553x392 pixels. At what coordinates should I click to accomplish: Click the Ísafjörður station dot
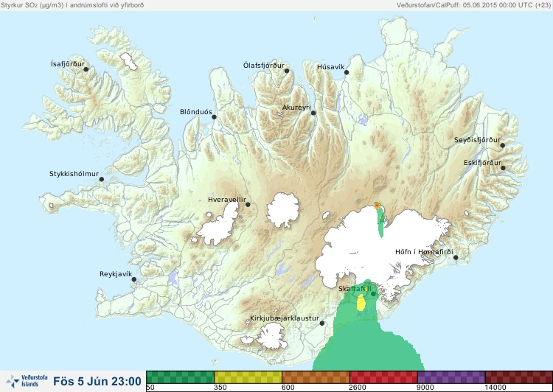tap(86, 69)
